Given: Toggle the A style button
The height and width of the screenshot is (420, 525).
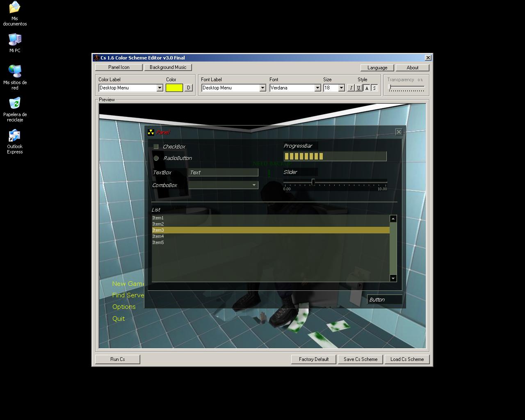Looking at the screenshot, I should pos(367,88).
